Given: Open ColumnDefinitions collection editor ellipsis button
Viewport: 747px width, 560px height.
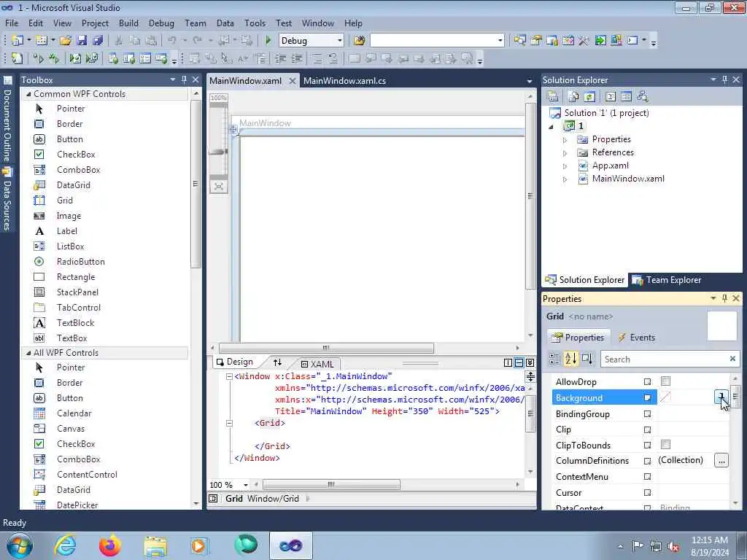Looking at the screenshot, I should (x=721, y=461).
